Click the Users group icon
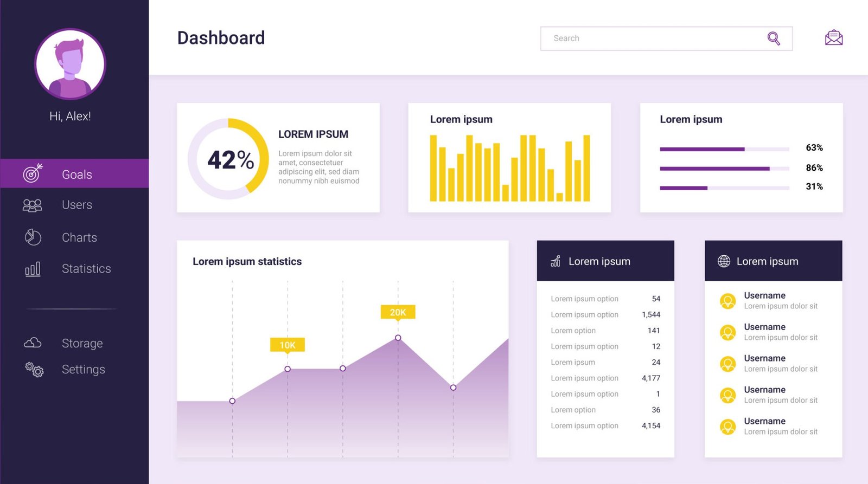The image size is (868, 484). (33, 205)
